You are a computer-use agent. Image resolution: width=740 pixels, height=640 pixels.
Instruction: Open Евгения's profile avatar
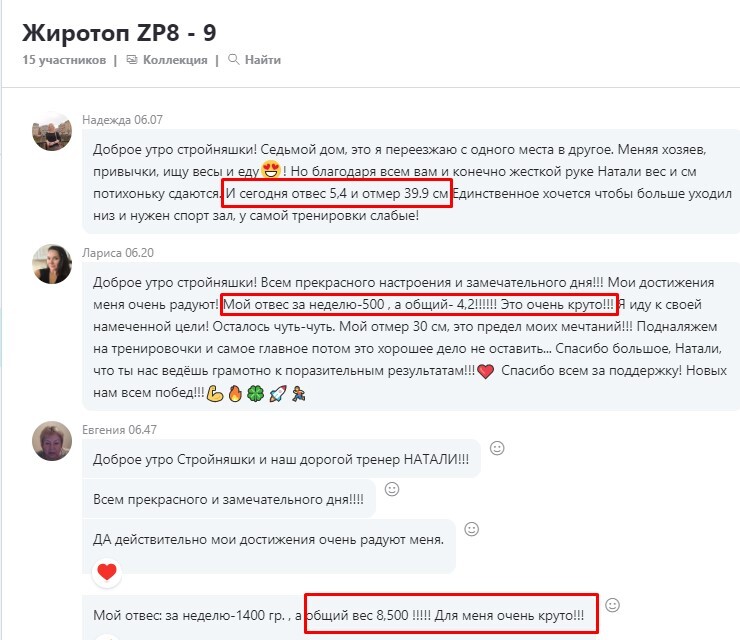tap(52, 441)
